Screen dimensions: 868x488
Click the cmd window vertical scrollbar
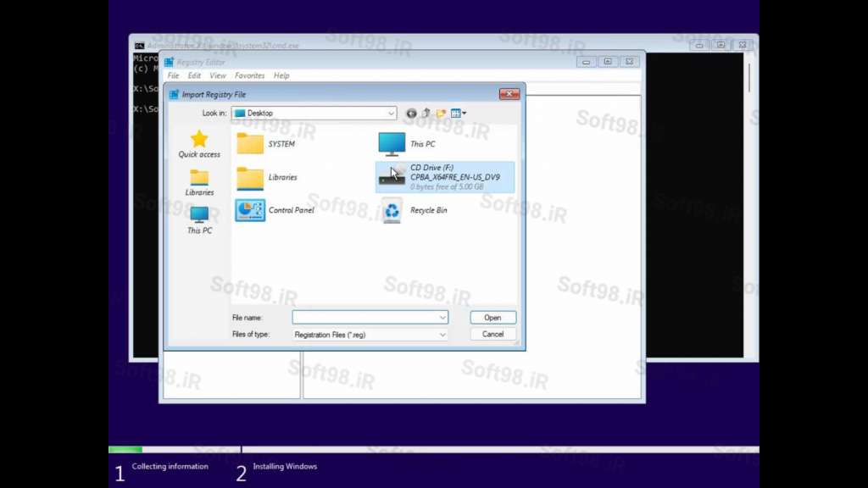pos(749,205)
